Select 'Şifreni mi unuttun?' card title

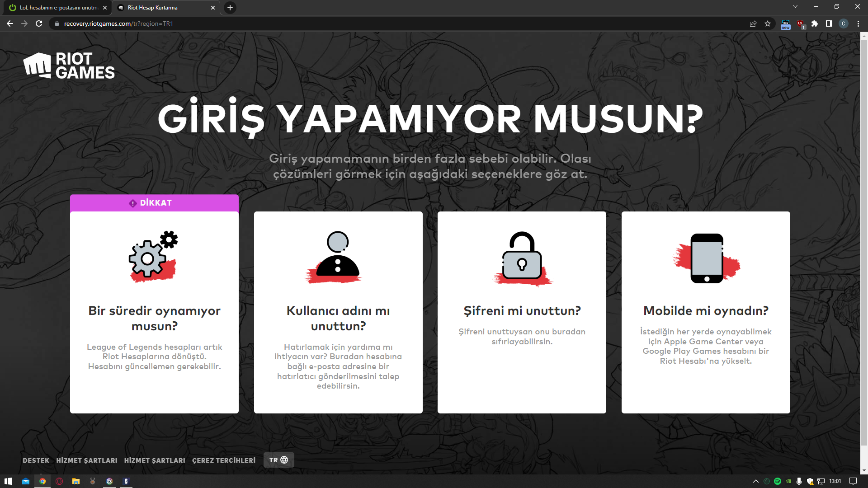click(x=522, y=311)
